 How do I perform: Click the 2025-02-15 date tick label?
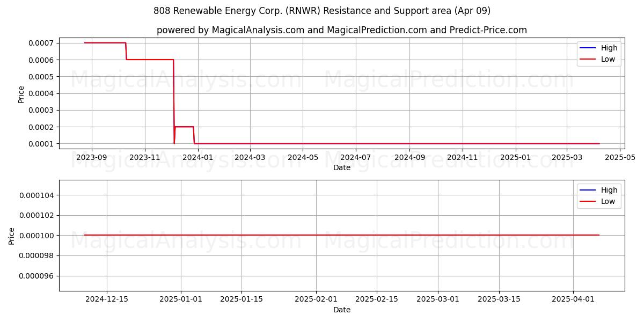click(x=377, y=299)
